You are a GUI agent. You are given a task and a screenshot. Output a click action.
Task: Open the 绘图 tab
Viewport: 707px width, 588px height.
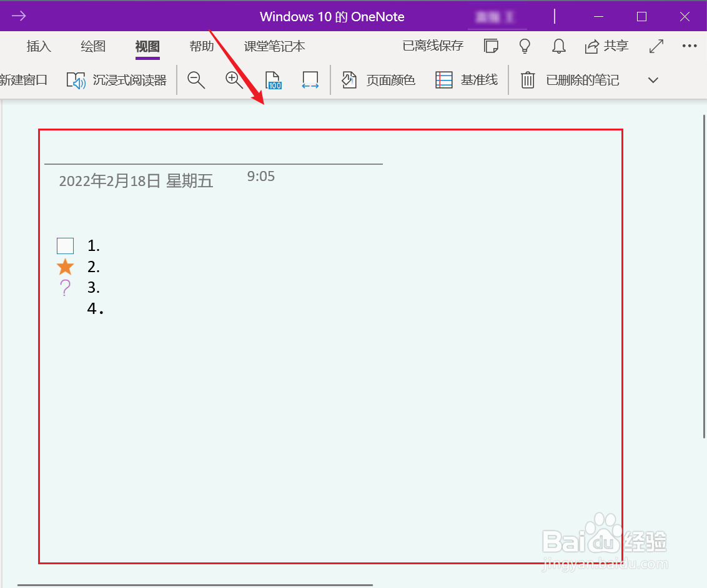tap(93, 46)
